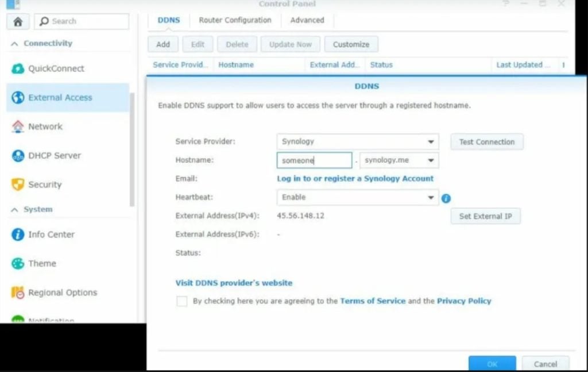The height and width of the screenshot is (372, 588).
Task: Switch to the Router Configuration tab
Action: [x=235, y=20]
